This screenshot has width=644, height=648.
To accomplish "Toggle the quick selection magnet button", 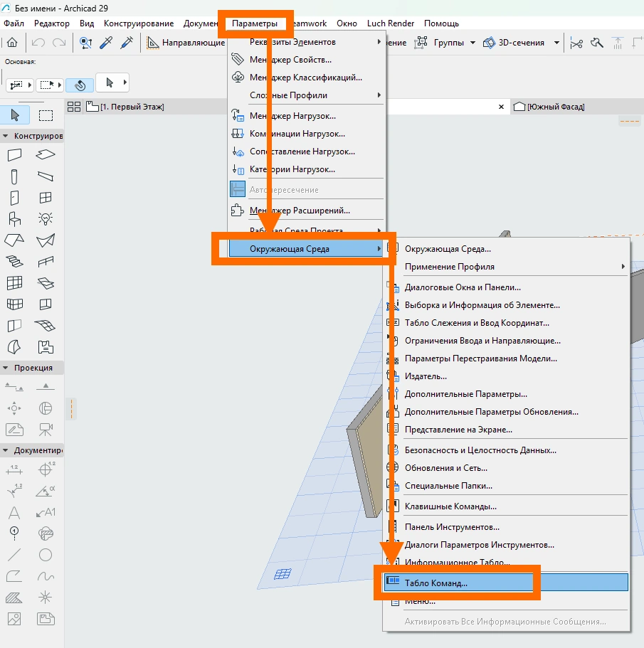I will click(80, 85).
